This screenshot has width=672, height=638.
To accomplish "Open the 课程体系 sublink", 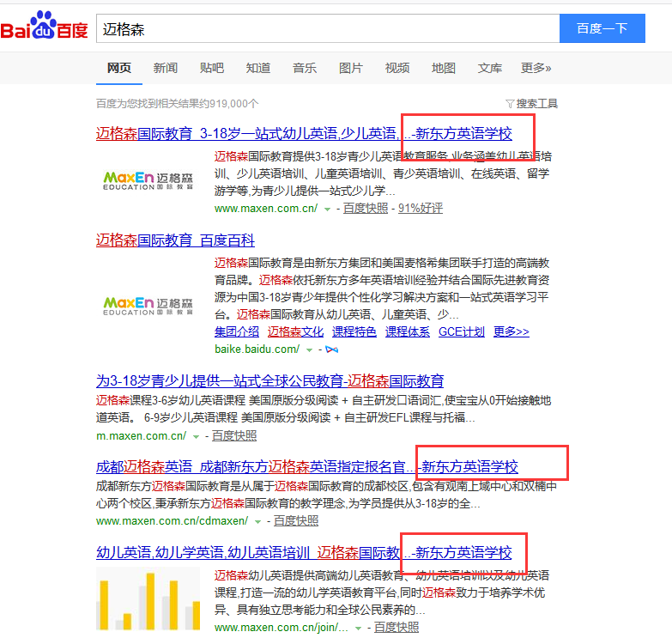I will [x=408, y=331].
